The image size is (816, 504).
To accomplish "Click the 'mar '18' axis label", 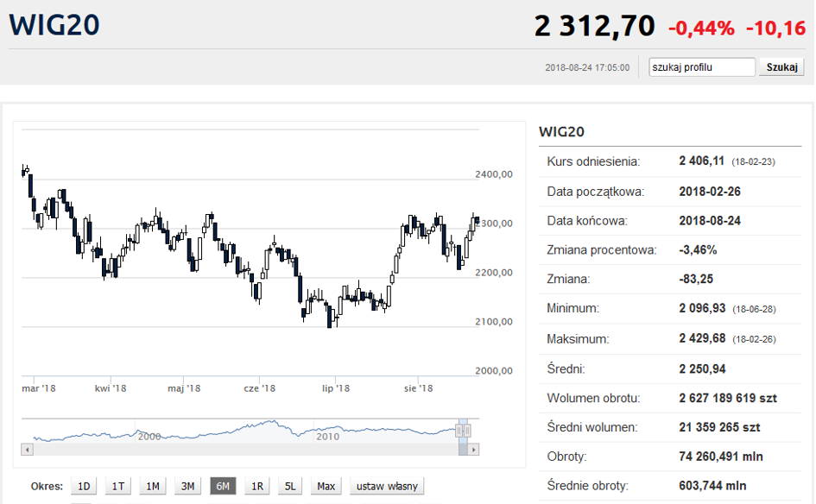I will tap(39, 388).
